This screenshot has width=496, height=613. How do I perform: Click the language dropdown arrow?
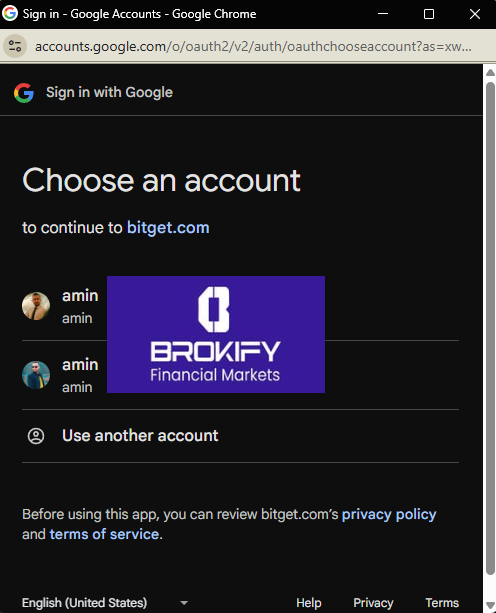click(184, 603)
